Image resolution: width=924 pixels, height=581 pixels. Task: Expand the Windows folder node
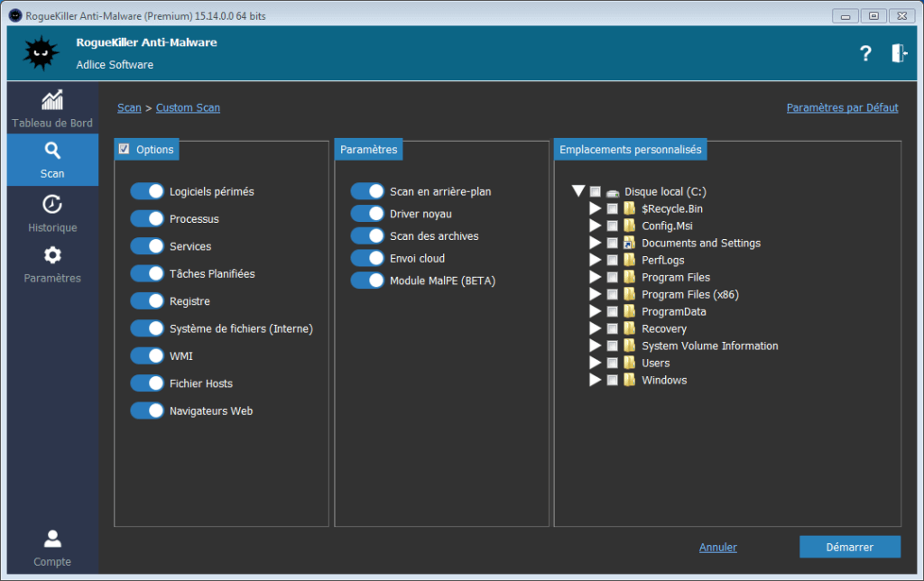click(595, 381)
